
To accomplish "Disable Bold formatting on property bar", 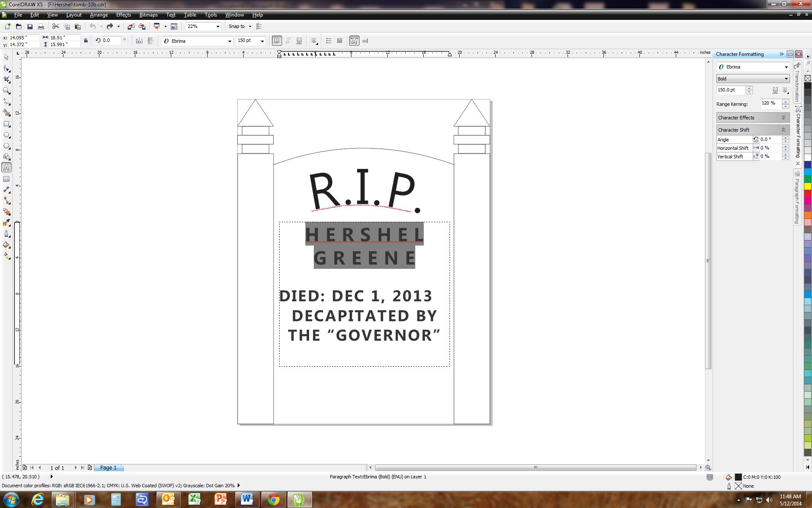I will tap(277, 41).
